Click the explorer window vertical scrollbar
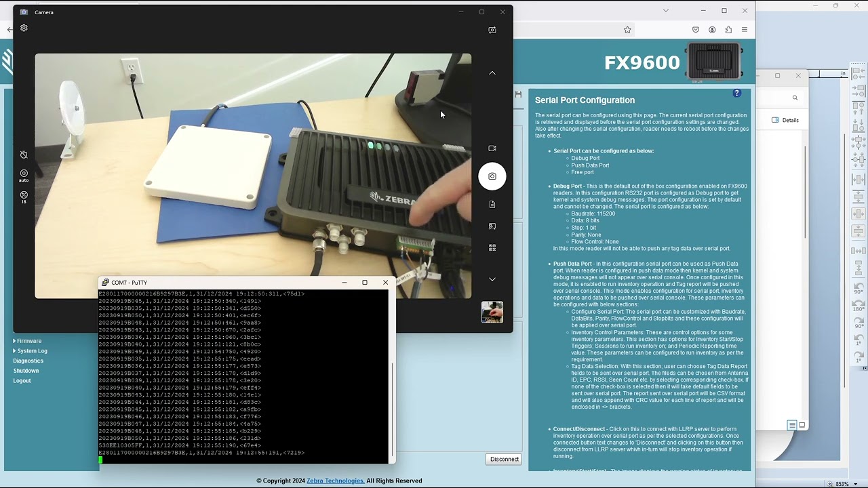Image resolution: width=868 pixels, height=488 pixels. 805,192
